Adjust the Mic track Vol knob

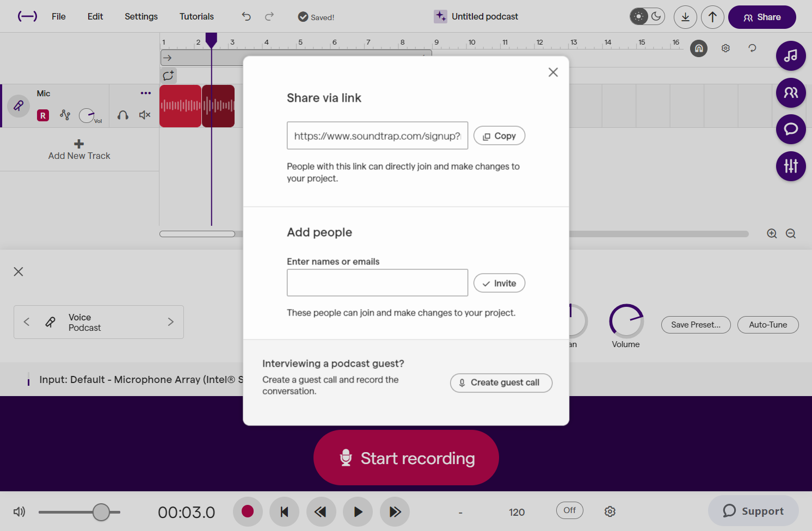tap(87, 115)
